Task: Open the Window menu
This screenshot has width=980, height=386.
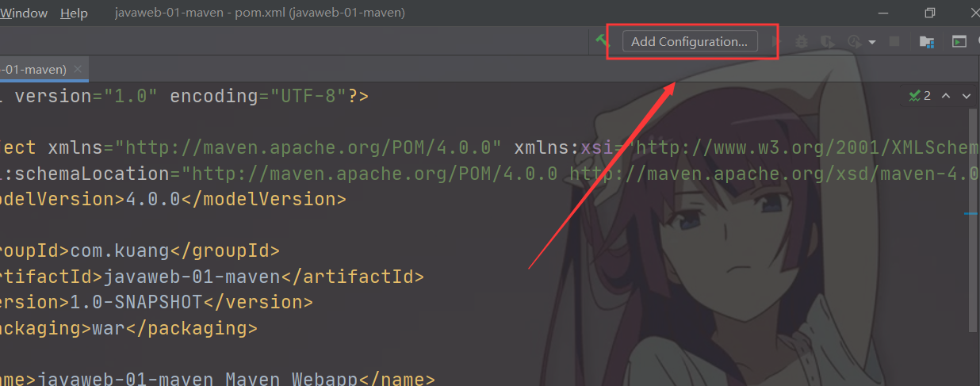Action: click(x=24, y=13)
